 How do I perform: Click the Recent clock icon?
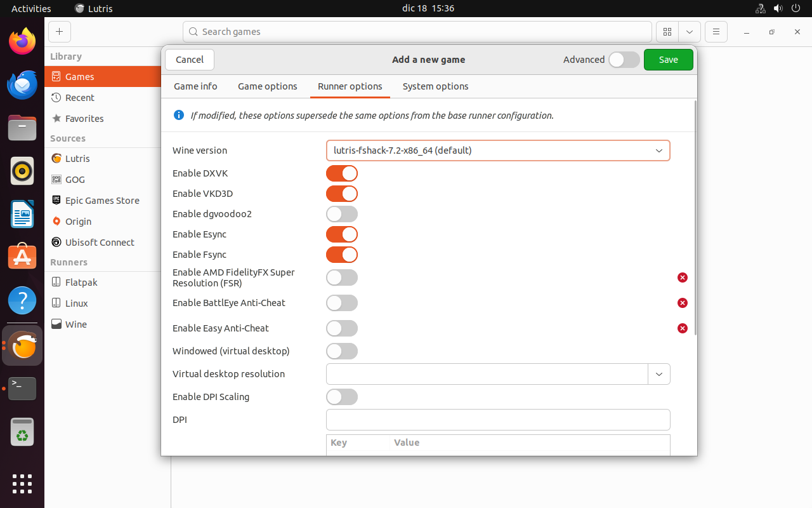(x=56, y=98)
